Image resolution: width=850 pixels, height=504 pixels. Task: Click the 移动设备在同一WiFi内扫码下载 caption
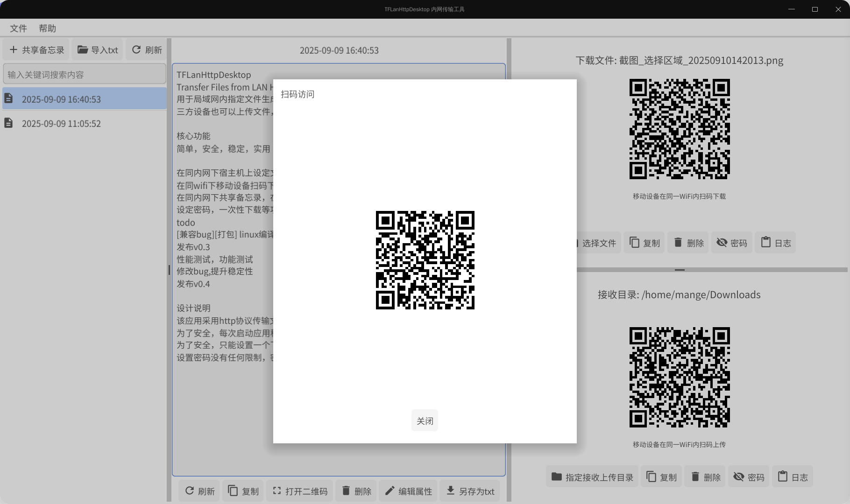click(679, 196)
